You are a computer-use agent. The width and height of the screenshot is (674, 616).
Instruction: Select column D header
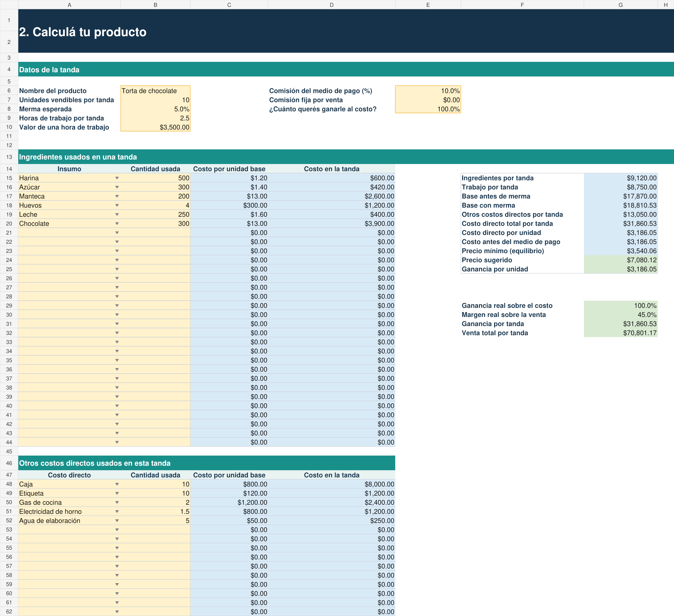332,5
